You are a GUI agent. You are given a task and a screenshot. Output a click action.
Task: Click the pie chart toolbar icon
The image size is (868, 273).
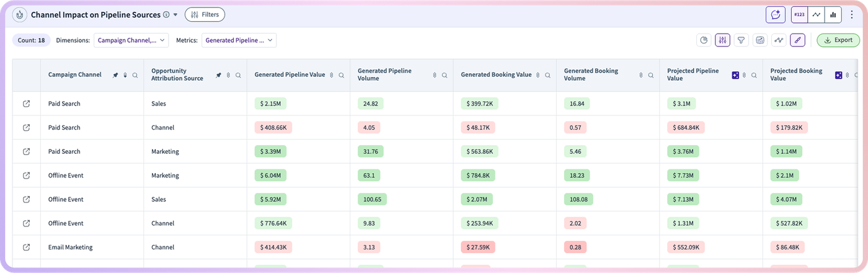point(704,40)
